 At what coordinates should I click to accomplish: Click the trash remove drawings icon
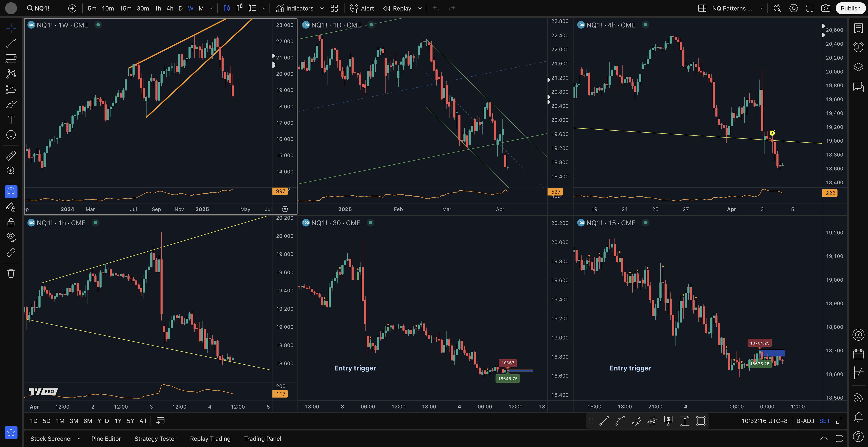point(11,273)
